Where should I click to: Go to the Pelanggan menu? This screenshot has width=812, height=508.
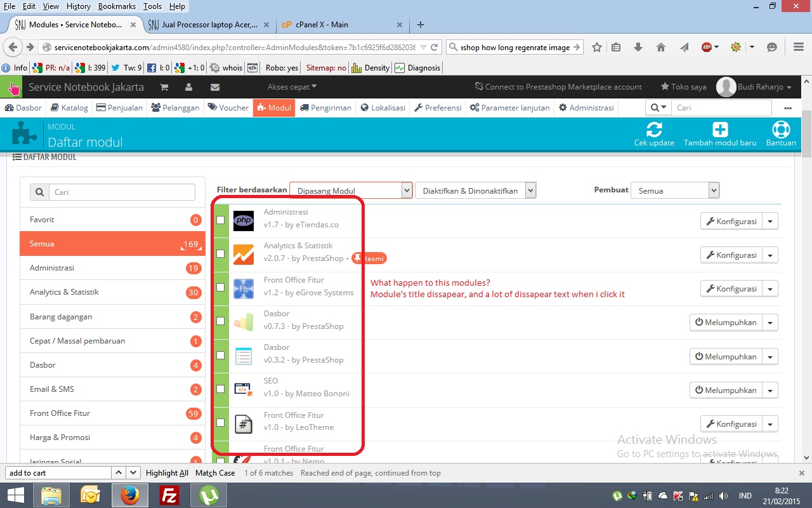(x=176, y=108)
